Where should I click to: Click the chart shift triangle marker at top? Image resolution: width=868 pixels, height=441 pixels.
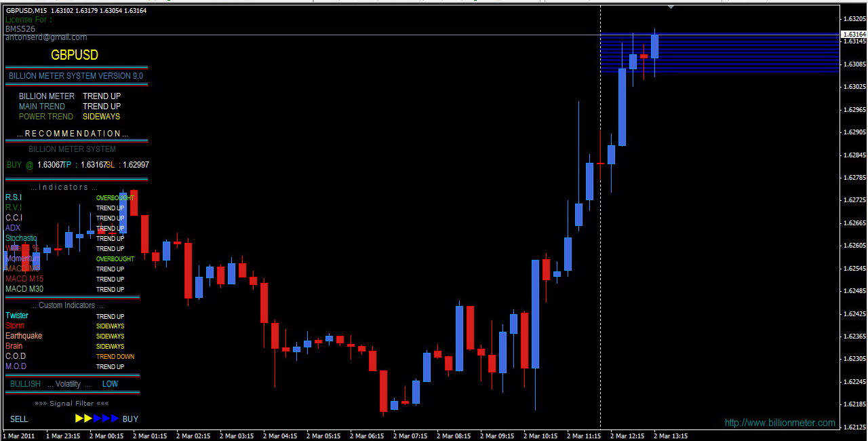671,7
